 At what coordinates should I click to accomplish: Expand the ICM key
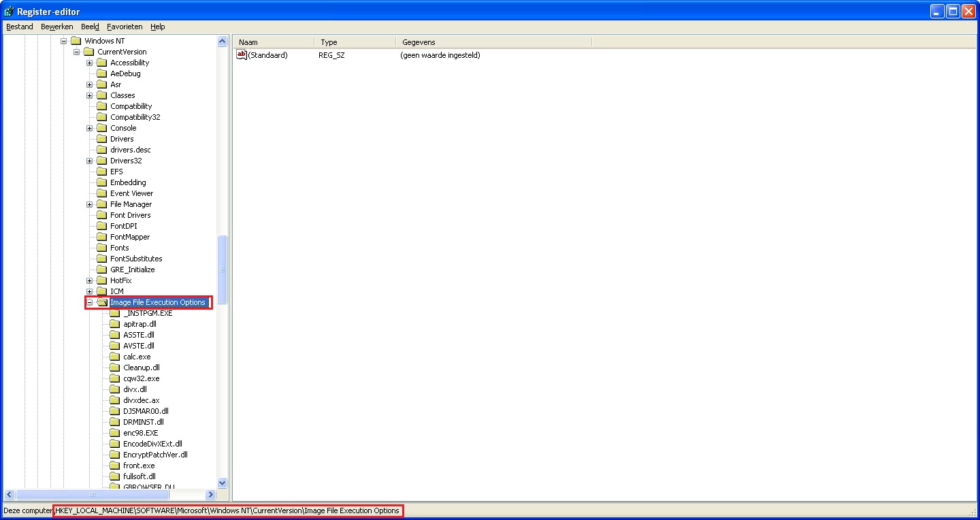[x=89, y=291]
